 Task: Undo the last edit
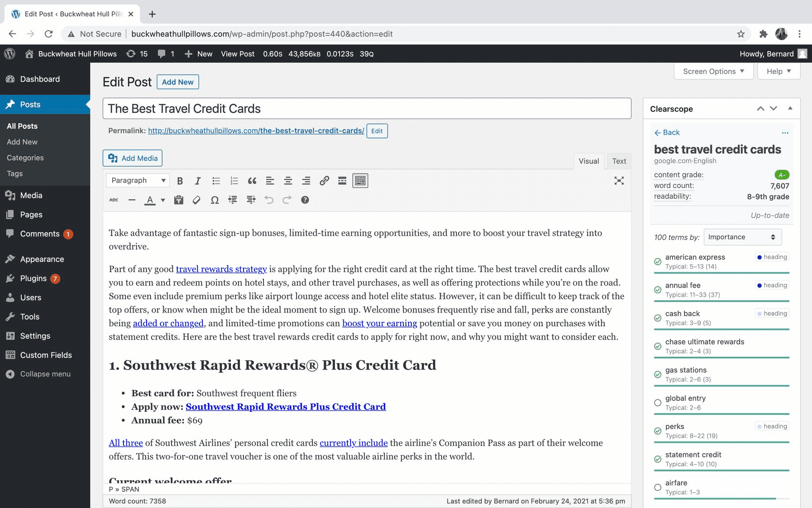pos(269,200)
